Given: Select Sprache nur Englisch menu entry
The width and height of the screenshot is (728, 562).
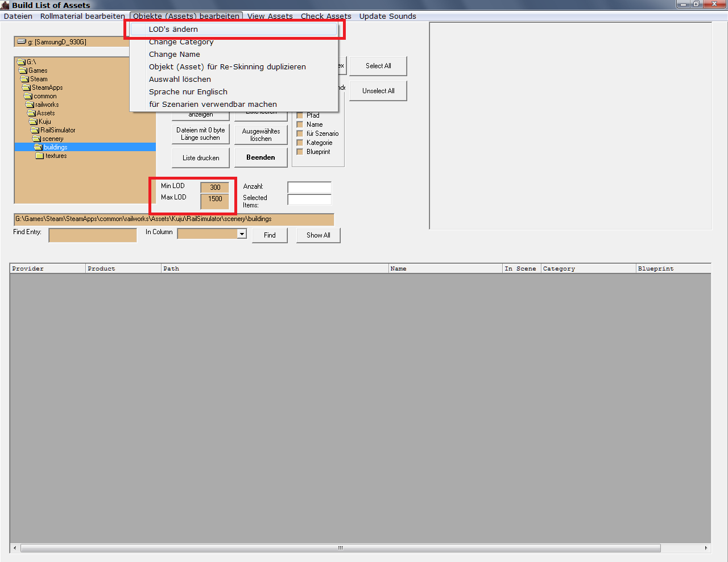Looking at the screenshot, I should point(234,91).
